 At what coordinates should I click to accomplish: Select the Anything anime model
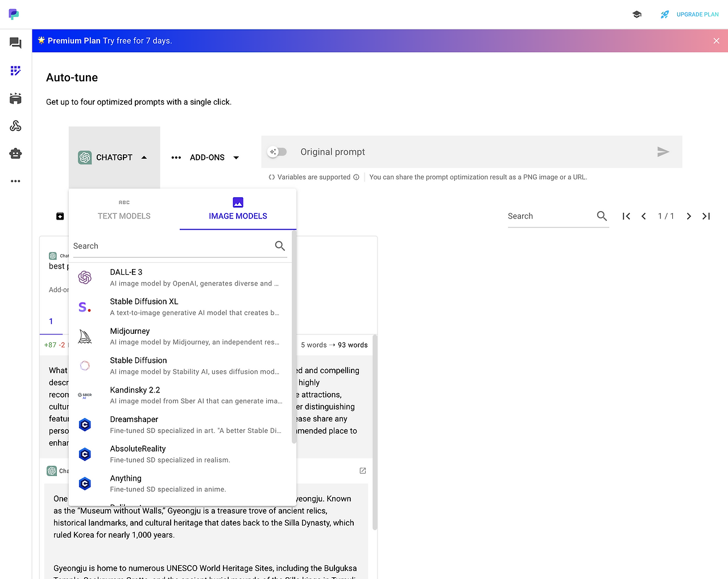tap(180, 483)
